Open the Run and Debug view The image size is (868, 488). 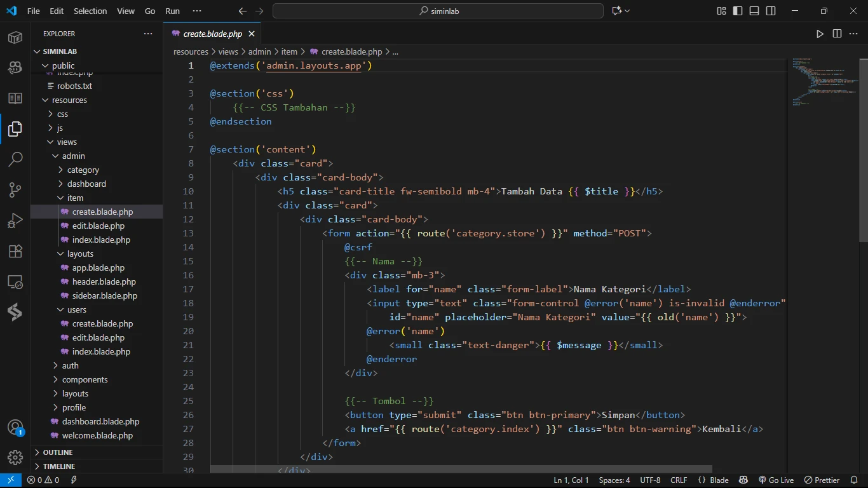pos(15,220)
